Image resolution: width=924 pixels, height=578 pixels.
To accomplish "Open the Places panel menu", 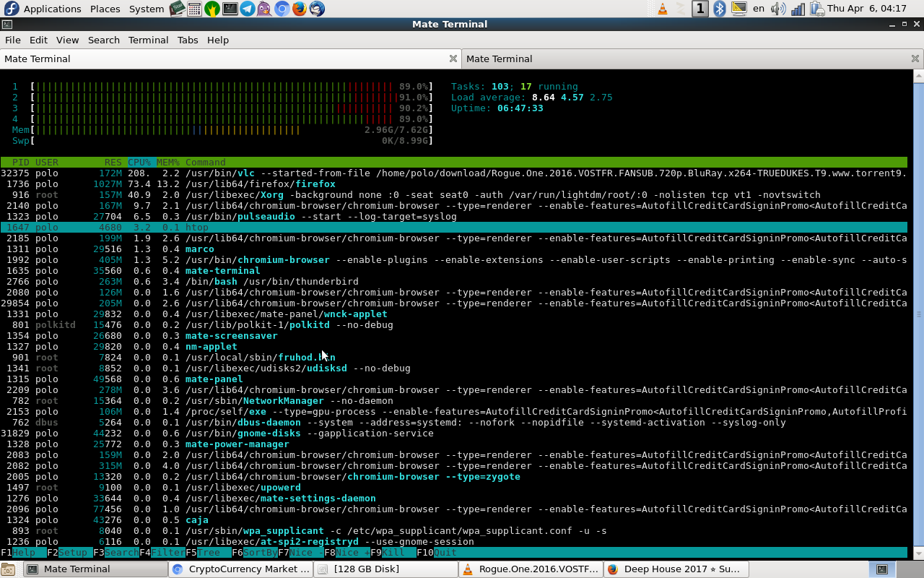I will tap(105, 9).
